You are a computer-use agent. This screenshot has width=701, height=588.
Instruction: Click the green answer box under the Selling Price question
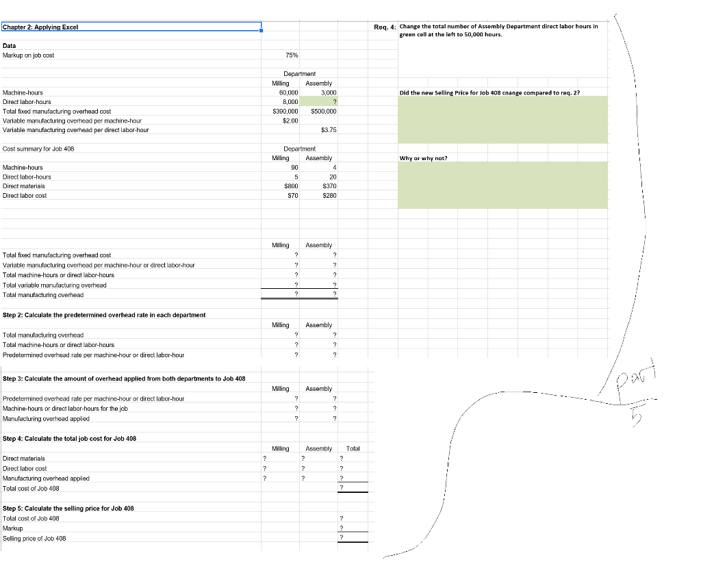(x=502, y=120)
